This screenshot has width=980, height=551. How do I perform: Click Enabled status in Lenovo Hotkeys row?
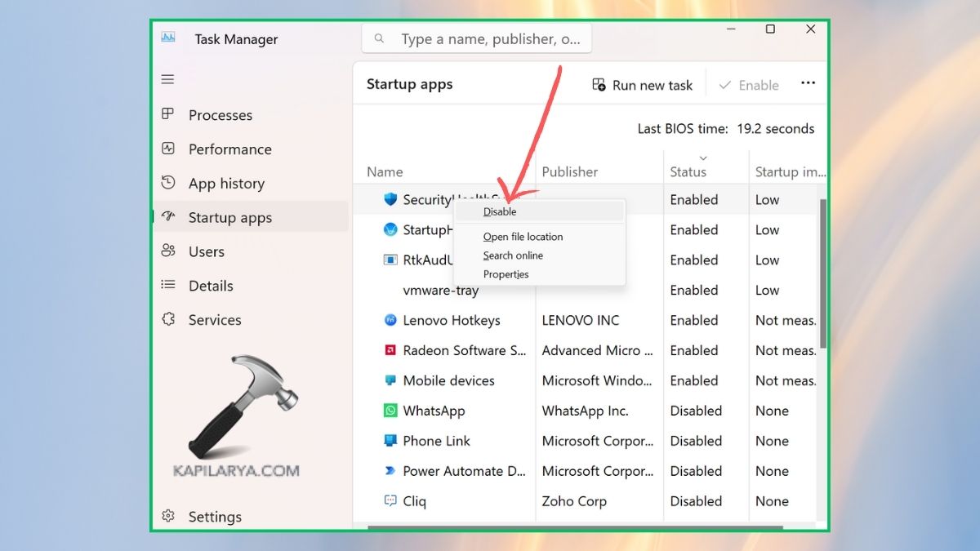(x=694, y=320)
